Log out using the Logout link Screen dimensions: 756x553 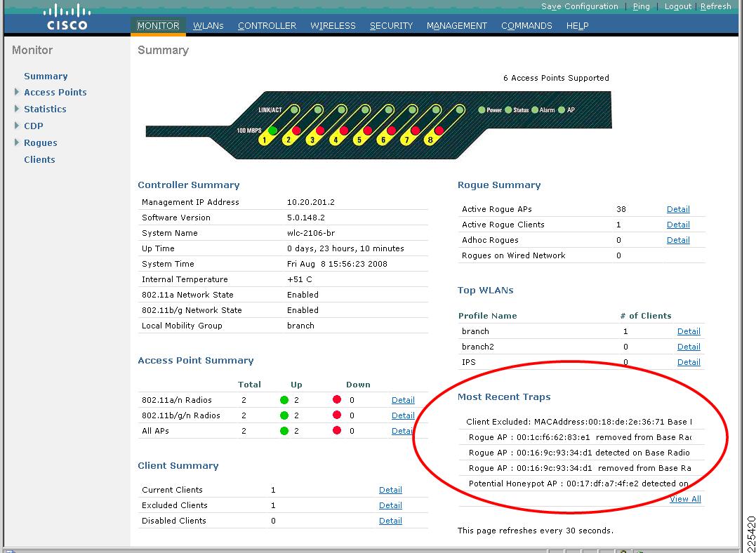pyautogui.click(x=678, y=6)
